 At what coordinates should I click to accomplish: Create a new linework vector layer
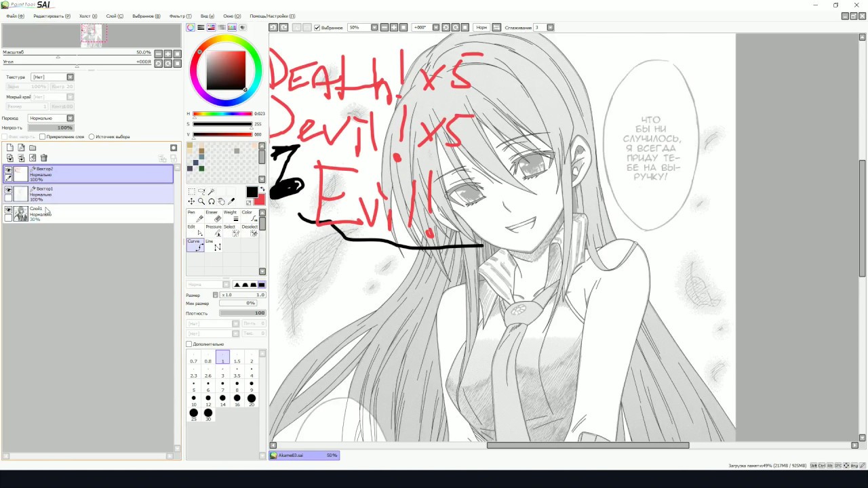click(x=21, y=148)
